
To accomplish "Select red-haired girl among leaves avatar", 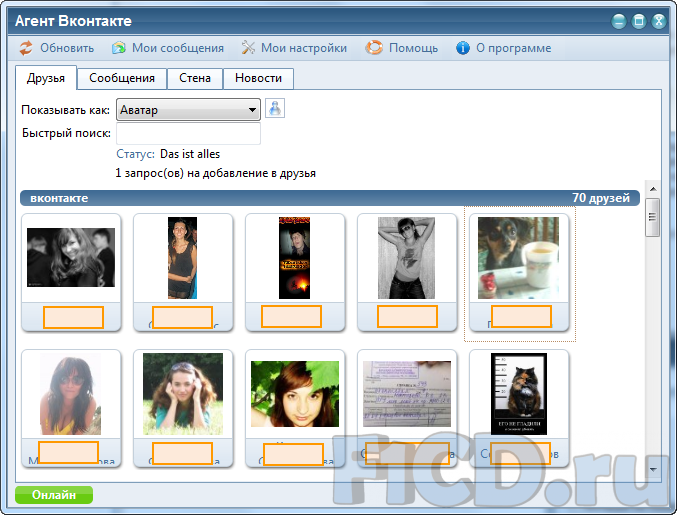I will click(295, 394).
